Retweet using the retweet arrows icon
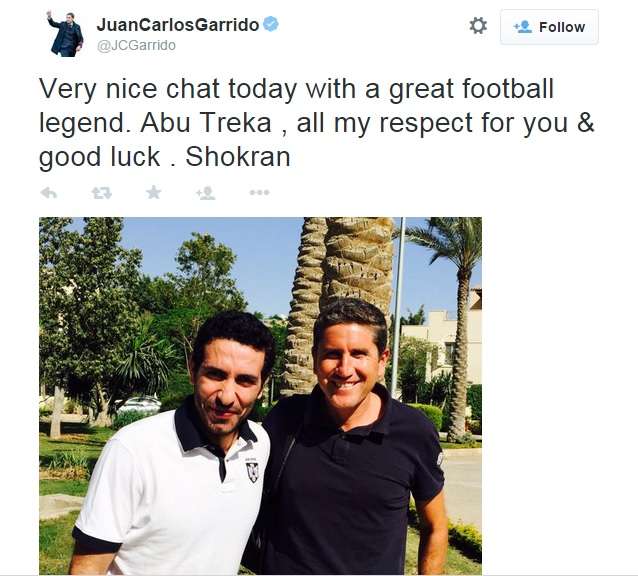 [x=101, y=193]
